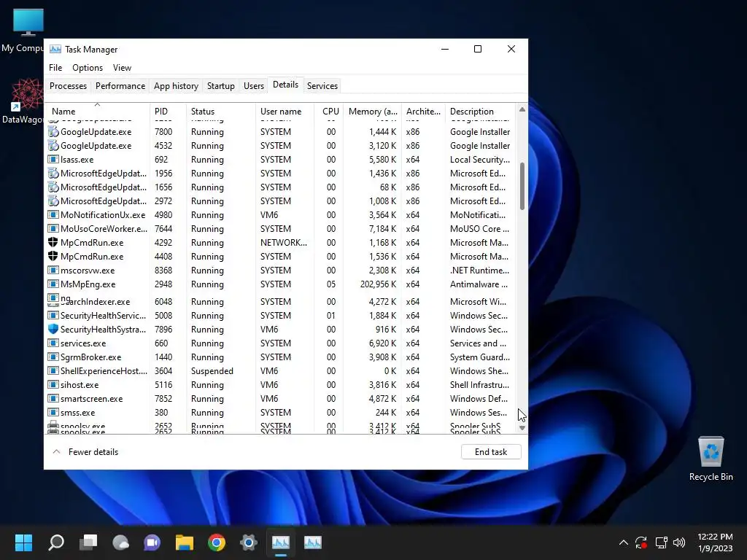747x560 pixels.
Task: Select the smartscreen.exe process row
Action: 281,399
